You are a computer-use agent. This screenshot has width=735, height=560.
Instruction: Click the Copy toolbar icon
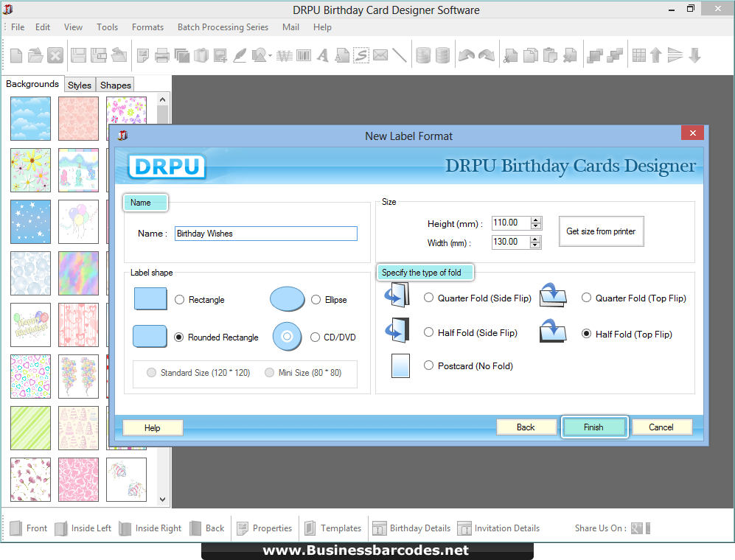point(530,56)
